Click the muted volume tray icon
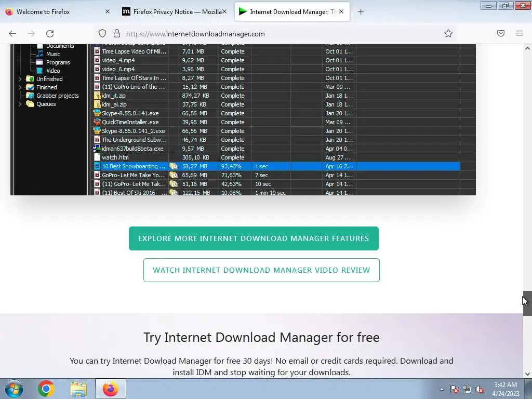 click(480, 389)
